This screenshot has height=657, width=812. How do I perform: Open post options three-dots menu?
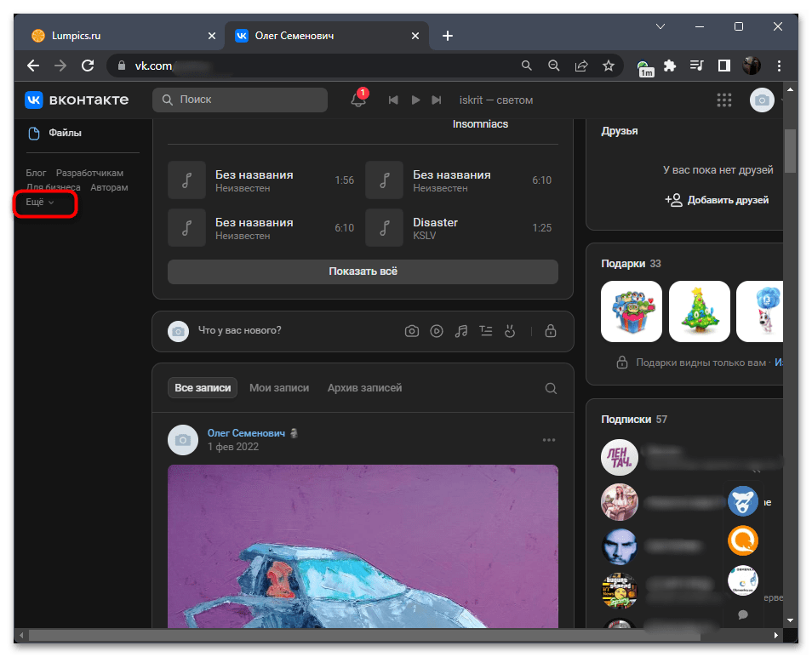[x=549, y=440]
